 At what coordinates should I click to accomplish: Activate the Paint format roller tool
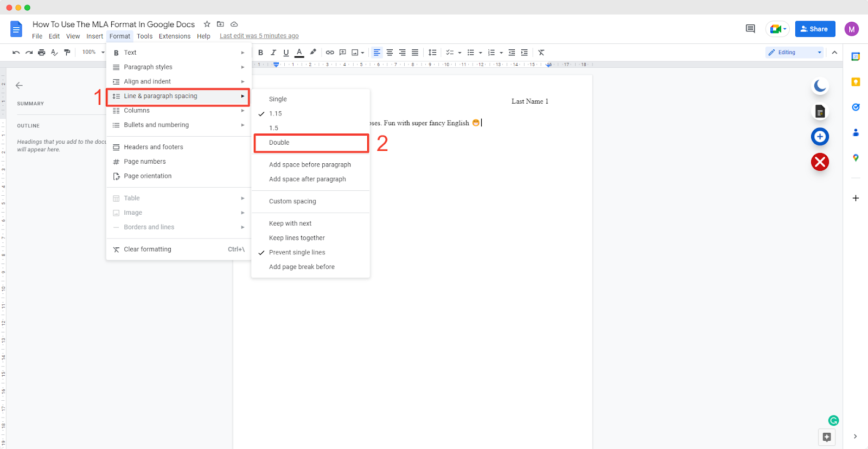67,53
